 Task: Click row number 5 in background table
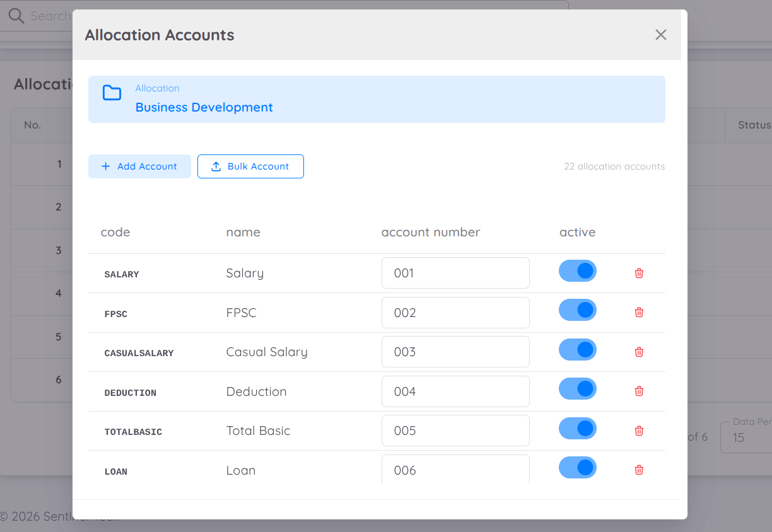point(59,337)
